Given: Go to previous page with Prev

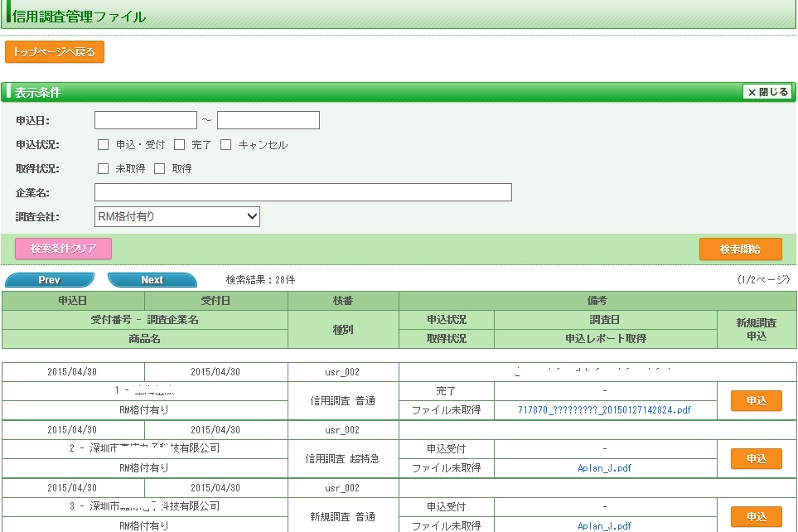Looking at the screenshot, I should coord(50,280).
